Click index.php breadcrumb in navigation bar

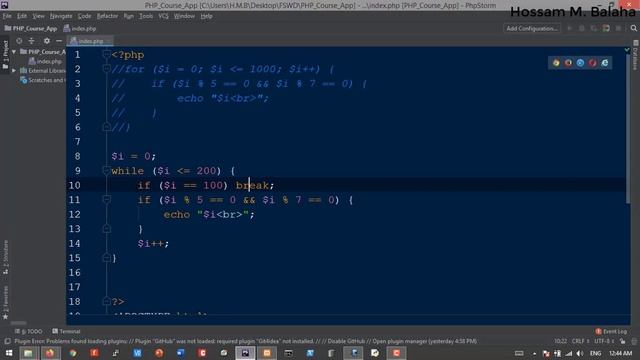[x=80, y=29]
